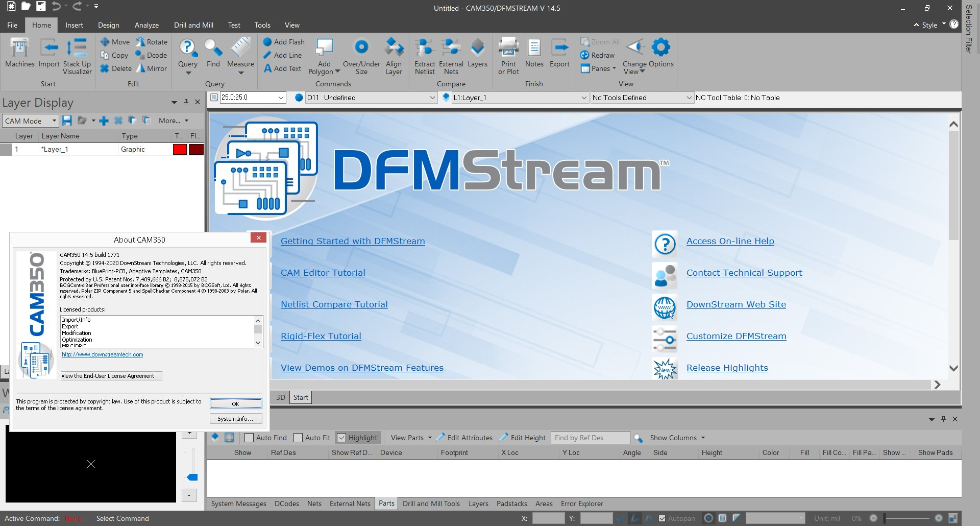The width and height of the screenshot is (980, 526).
Task: Click scroll-down arrow in licensed products list
Action: pyautogui.click(x=258, y=343)
